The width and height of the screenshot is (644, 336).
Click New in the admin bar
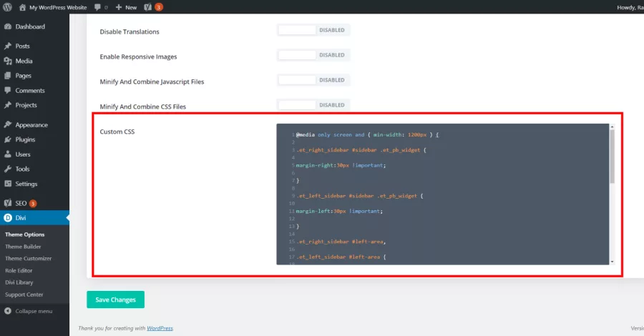(x=131, y=7)
